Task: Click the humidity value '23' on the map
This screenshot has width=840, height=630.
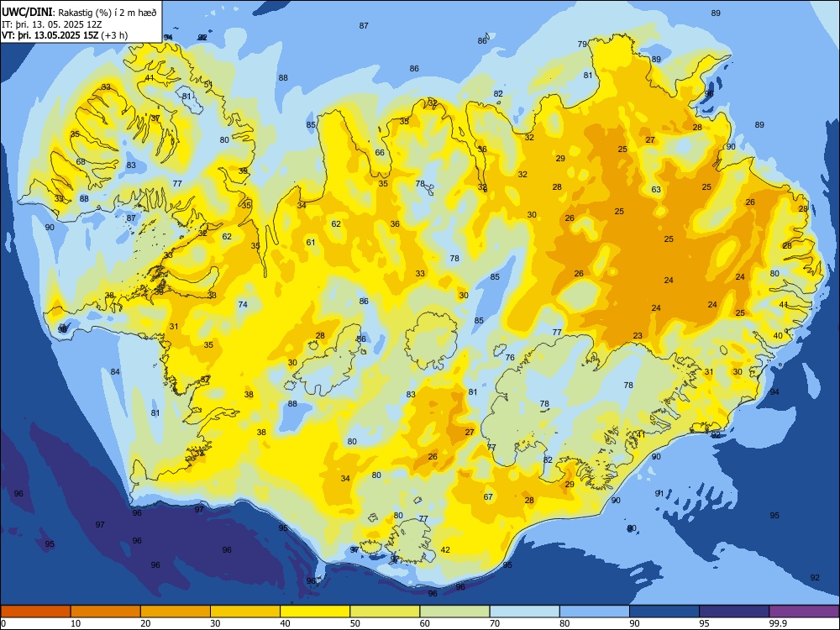Action: point(638,336)
